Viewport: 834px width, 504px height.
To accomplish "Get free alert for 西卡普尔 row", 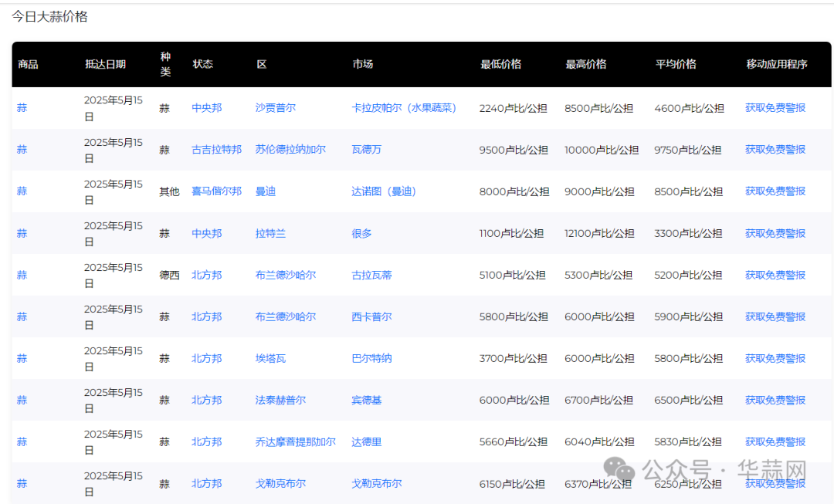I will (x=775, y=317).
